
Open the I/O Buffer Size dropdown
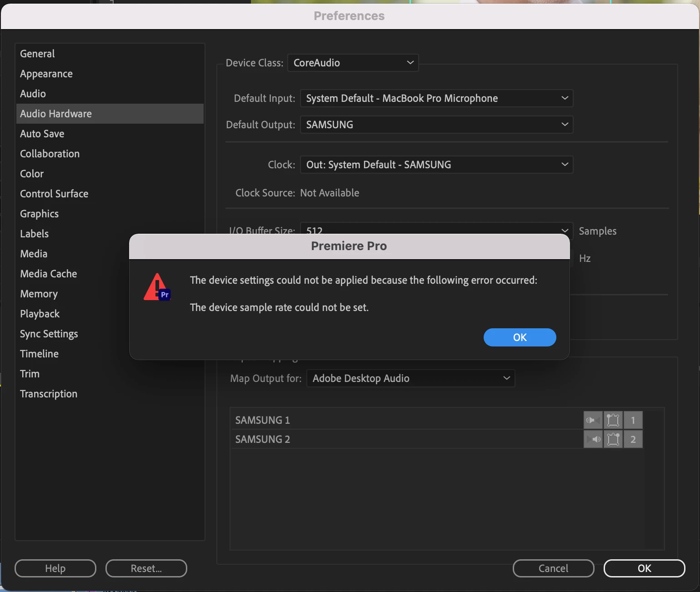point(436,229)
